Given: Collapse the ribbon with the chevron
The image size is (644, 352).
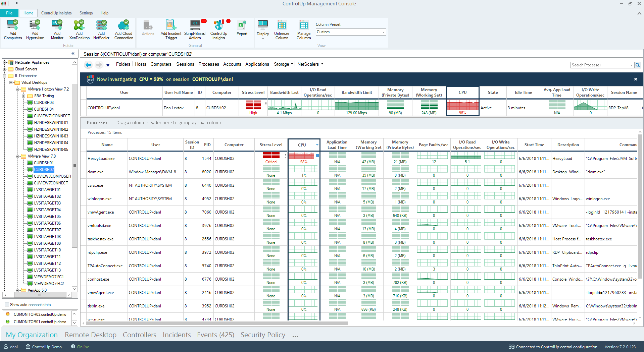Looking at the screenshot, I should click(639, 13).
